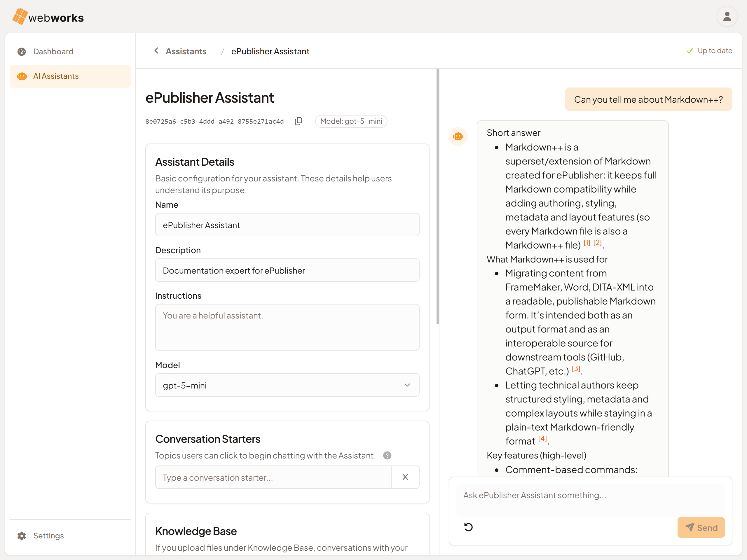This screenshot has width=747, height=560.
Task: Click the Dashboard gauge icon
Action: pos(22,52)
